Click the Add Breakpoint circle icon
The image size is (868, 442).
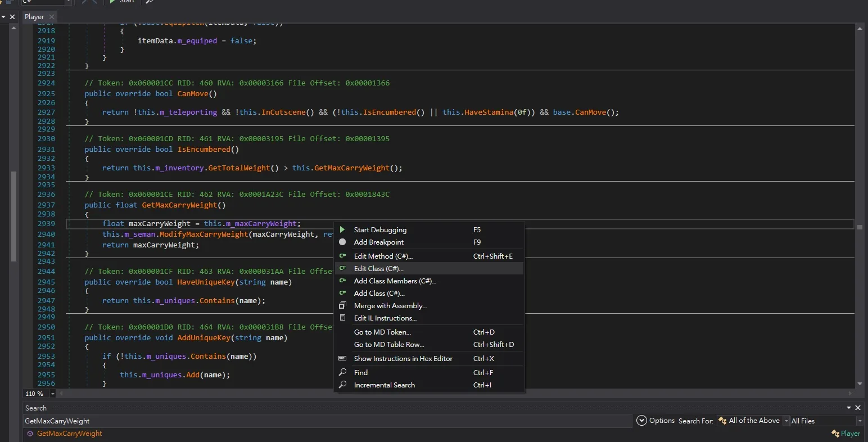coord(342,242)
